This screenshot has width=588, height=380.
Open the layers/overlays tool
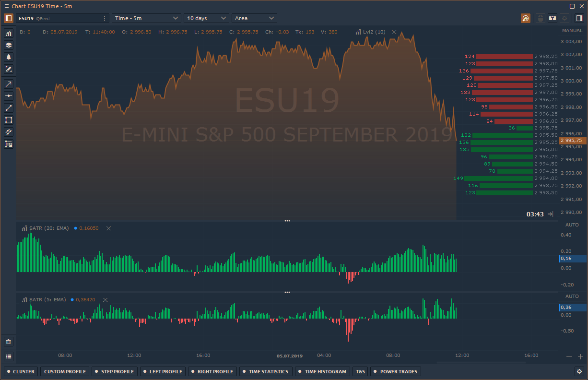(x=9, y=45)
